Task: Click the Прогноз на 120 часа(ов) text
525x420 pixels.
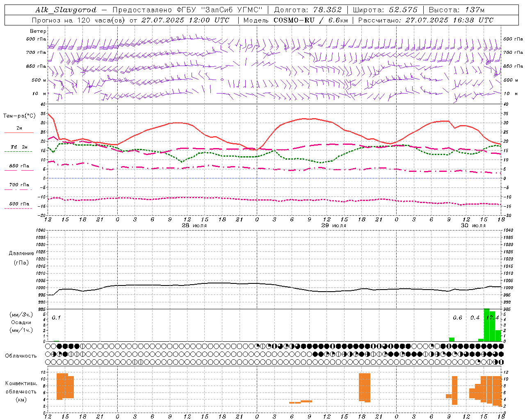Action: coord(79,20)
